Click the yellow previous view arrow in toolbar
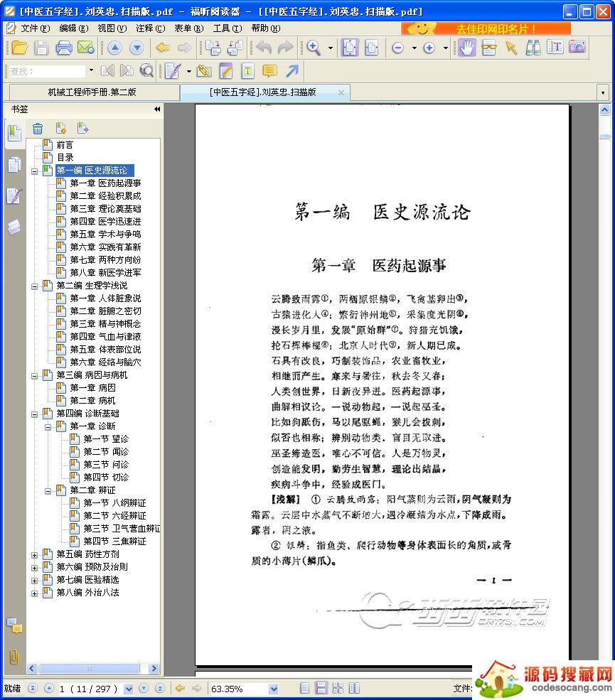This screenshot has width=615, height=700. pos(163,48)
